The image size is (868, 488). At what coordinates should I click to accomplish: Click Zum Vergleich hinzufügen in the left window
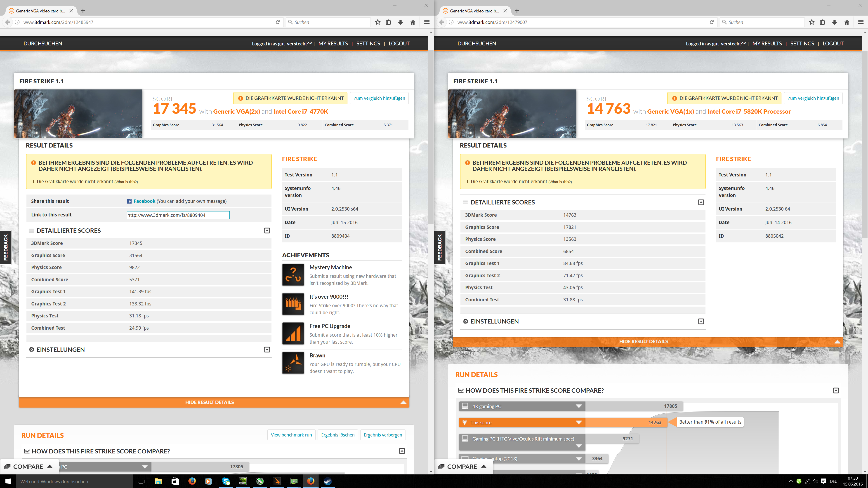click(x=380, y=98)
